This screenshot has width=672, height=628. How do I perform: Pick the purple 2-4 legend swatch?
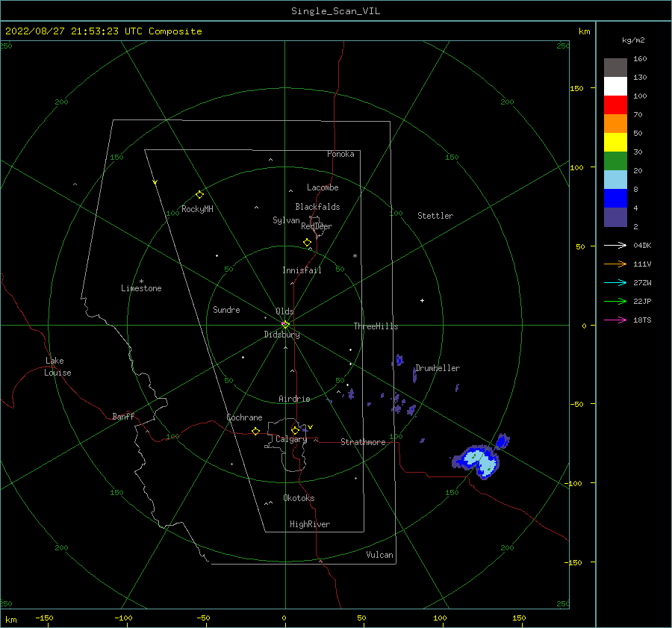615,217
